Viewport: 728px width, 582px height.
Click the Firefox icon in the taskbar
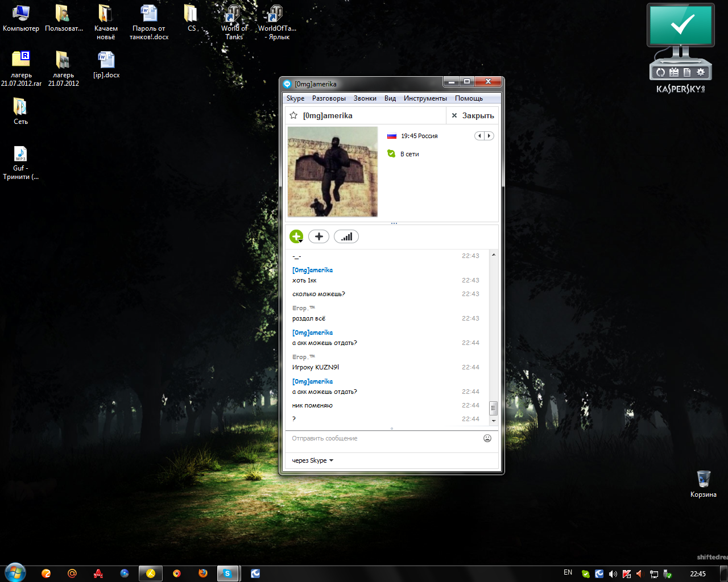point(203,573)
